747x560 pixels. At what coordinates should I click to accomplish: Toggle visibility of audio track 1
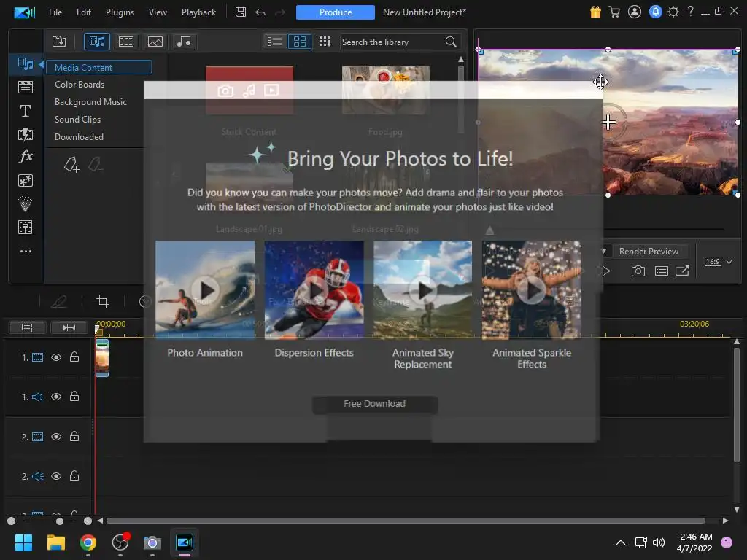tap(55, 397)
